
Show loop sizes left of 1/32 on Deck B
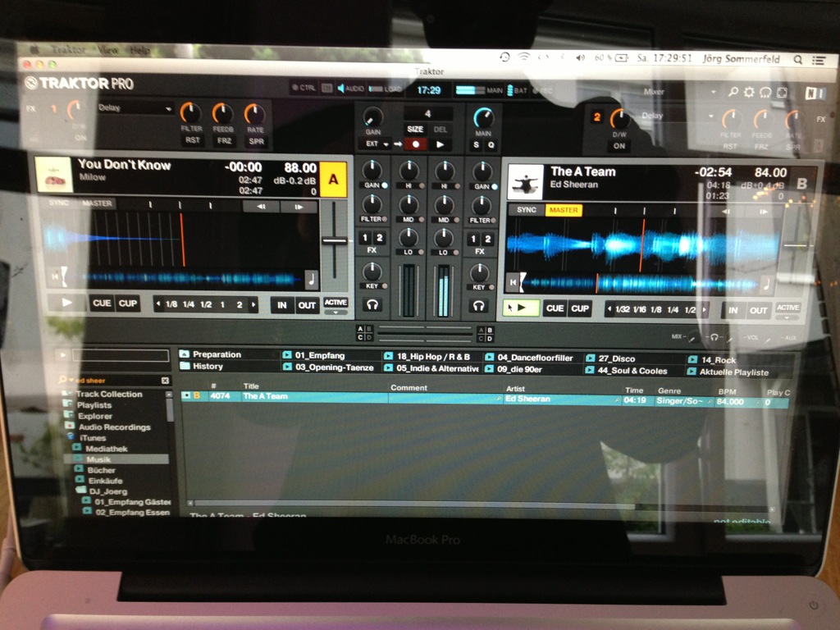pyautogui.click(x=609, y=308)
